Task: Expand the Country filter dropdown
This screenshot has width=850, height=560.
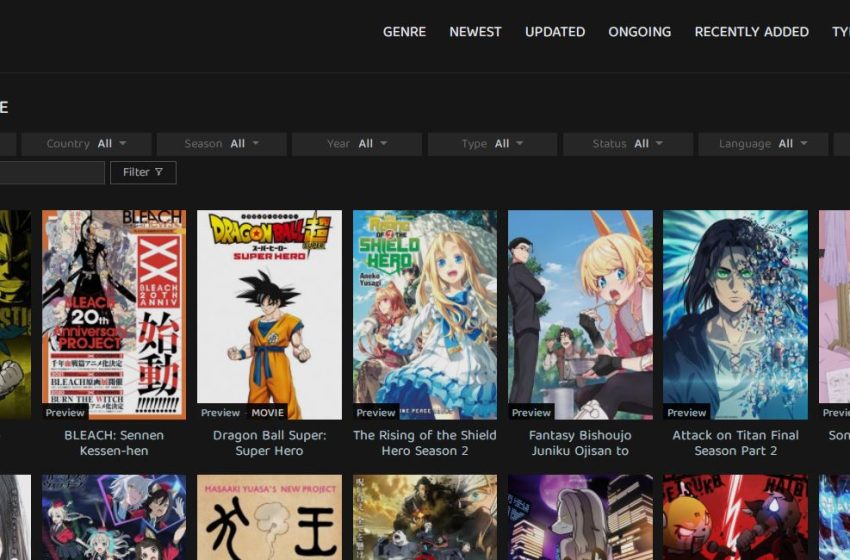Action: [x=86, y=144]
